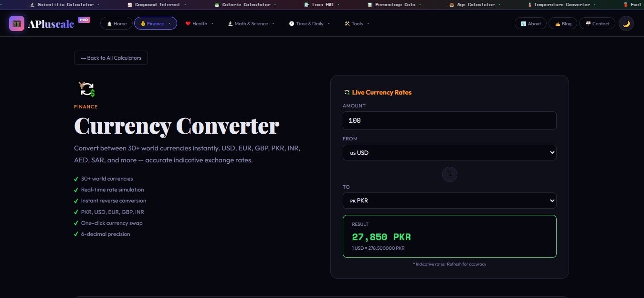The image size is (644, 298).
Task: Click the Indicative rates disclaimer note
Action: [x=450, y=264]
